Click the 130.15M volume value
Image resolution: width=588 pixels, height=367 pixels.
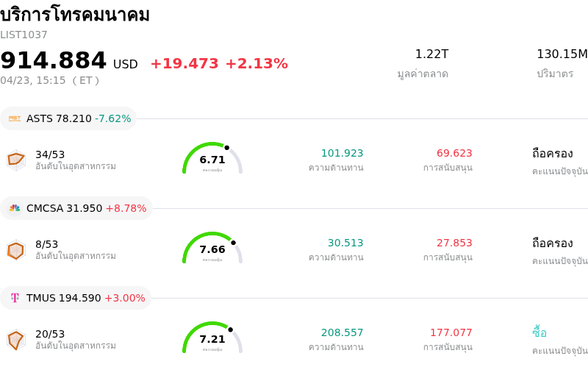(x=562, y=54)
